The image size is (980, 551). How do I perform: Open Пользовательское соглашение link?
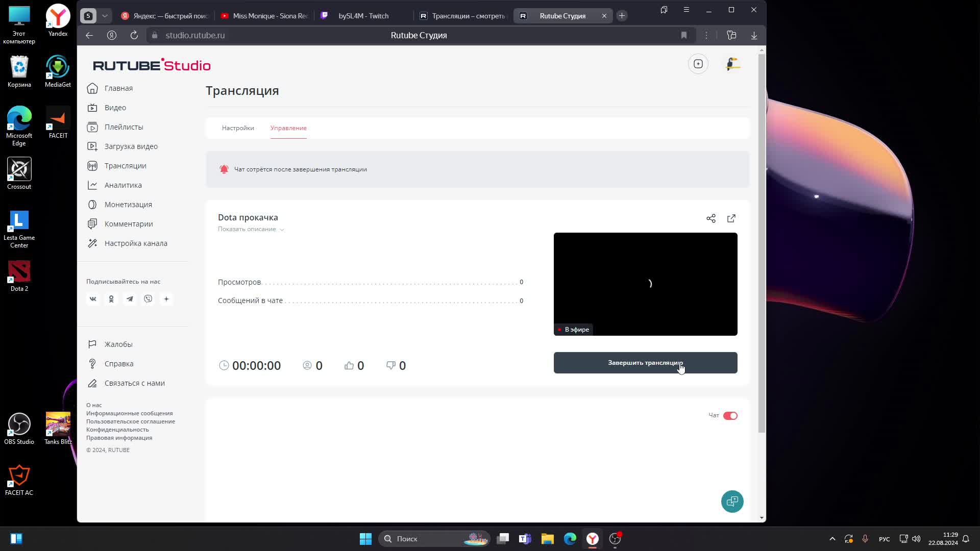click(x=130, y=421)
